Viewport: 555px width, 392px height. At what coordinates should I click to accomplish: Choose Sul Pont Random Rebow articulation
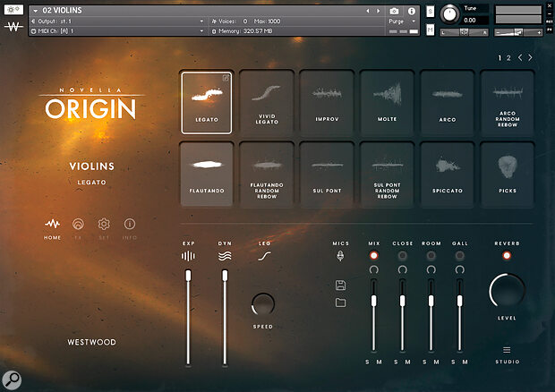click(388, 174)
